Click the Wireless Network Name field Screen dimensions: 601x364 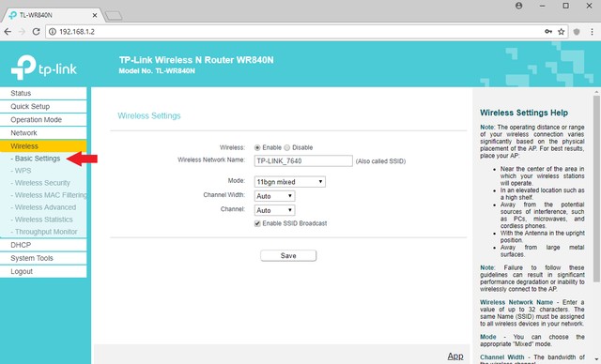coord(303,161)
